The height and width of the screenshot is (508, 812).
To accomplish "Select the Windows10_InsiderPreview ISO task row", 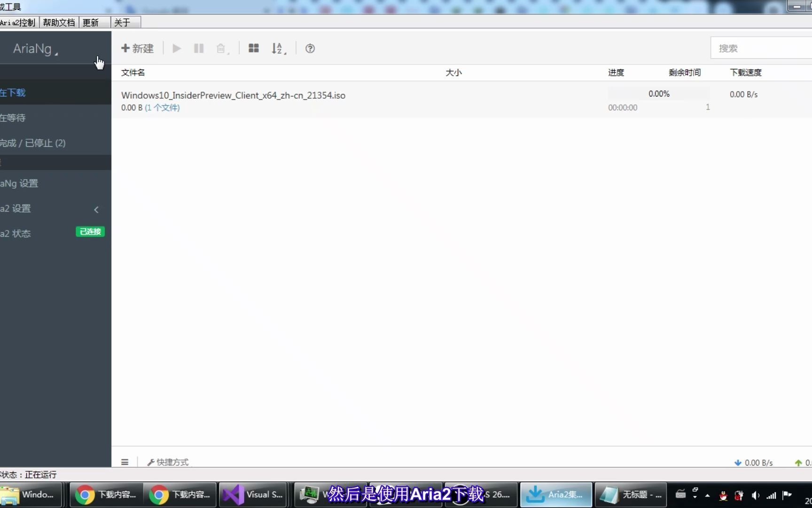I will [x=461, y=100].
